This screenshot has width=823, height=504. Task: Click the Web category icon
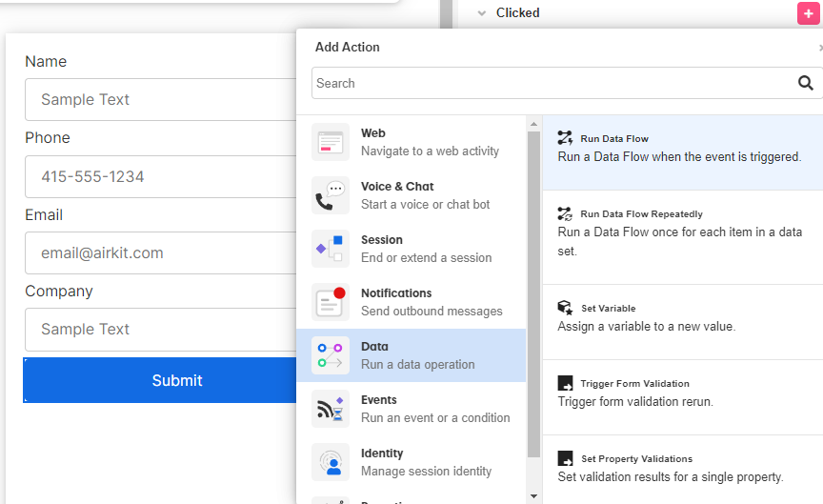(331, 142)
